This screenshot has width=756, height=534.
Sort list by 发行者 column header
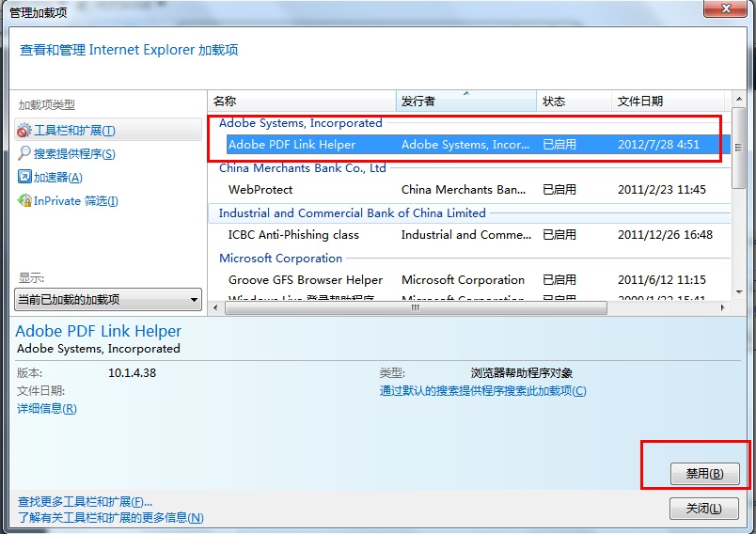(466, 102)
